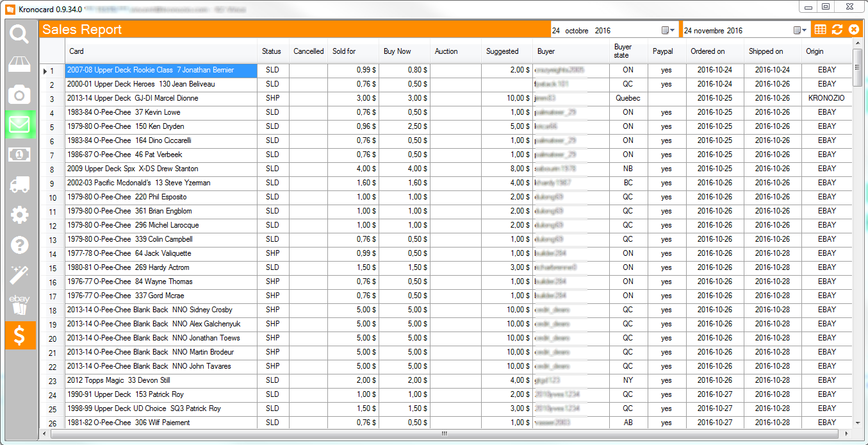This screenshot has width=868, height=445.
Task: Click the horizontal scrollbar left arrow
Action: [44, 433]
